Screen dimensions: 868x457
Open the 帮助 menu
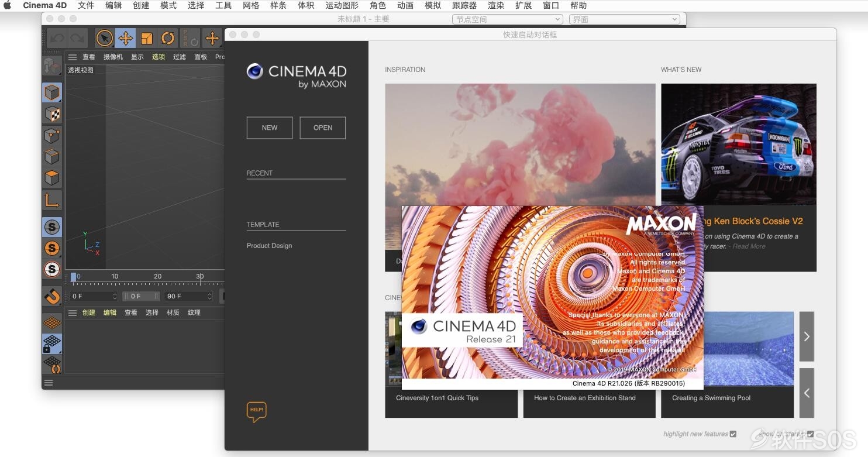[578, 5]
